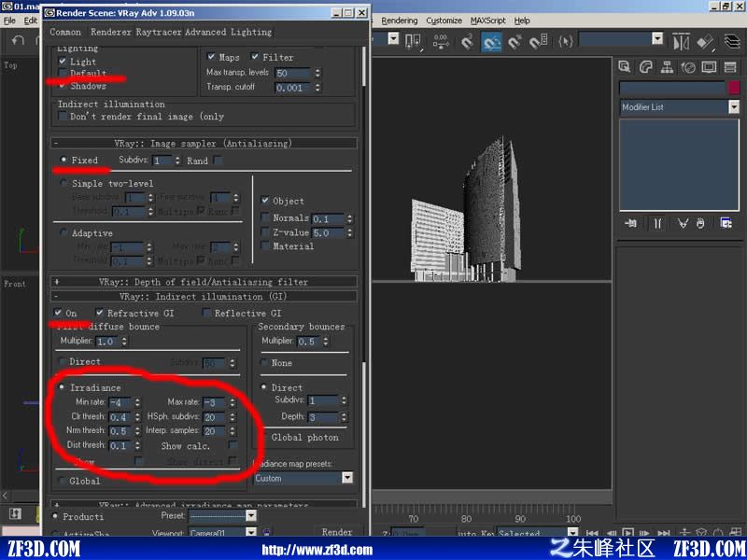Click the render lock padlock icon beside Viewport
The height and width of the screenshot is (560, 747).
pos(267,532)
